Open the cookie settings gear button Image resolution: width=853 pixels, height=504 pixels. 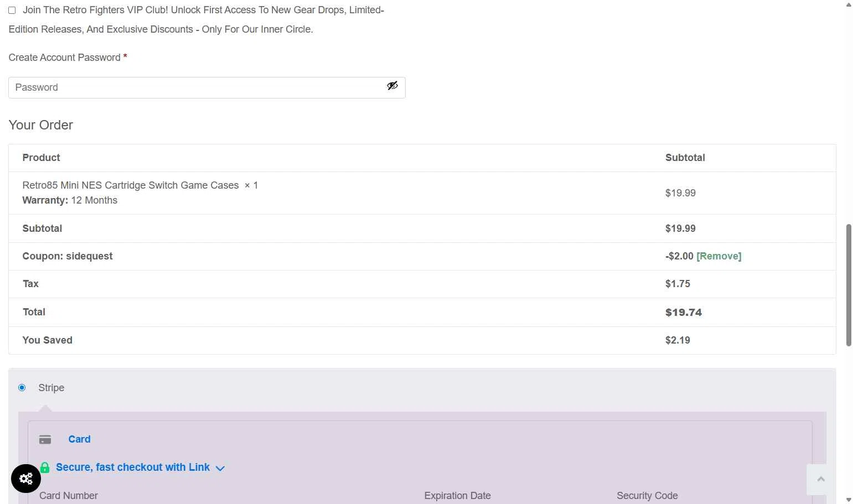(x=26, y=479)
